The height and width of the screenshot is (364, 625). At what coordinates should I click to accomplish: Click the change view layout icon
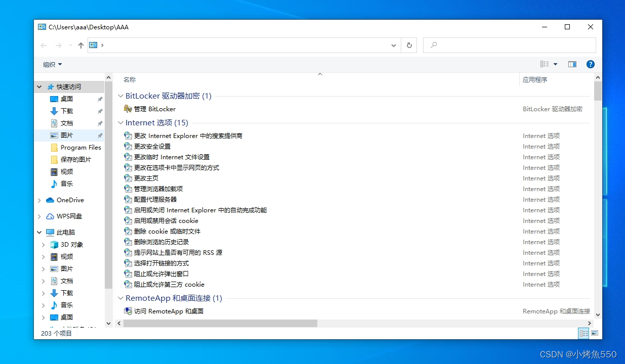pyautogui.click(x=545, y=64)
